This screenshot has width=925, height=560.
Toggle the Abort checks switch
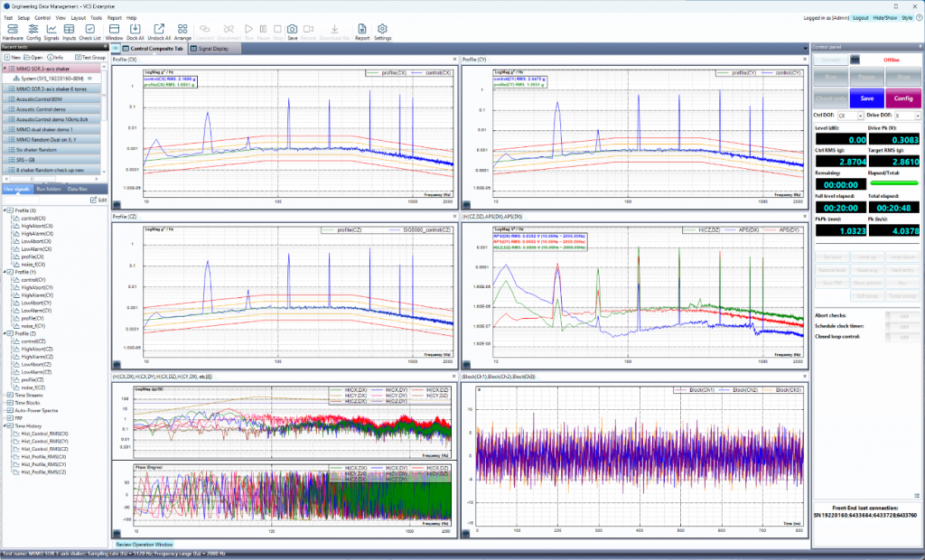tap(901, 315)
